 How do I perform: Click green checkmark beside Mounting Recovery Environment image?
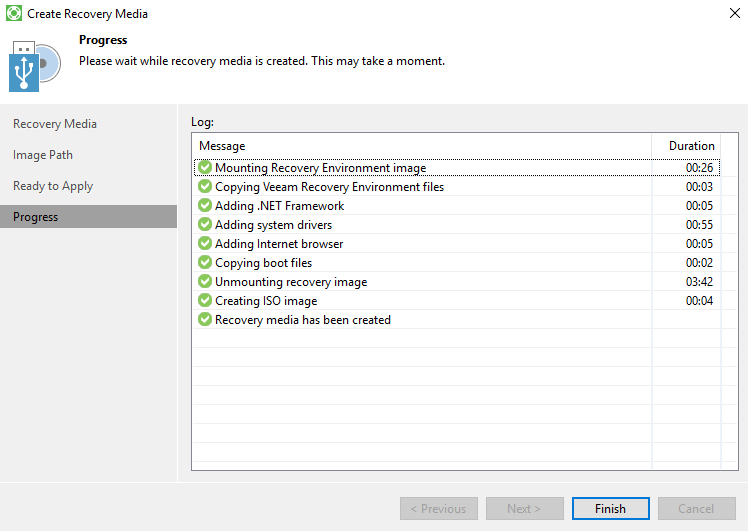(x=205, y=168)
